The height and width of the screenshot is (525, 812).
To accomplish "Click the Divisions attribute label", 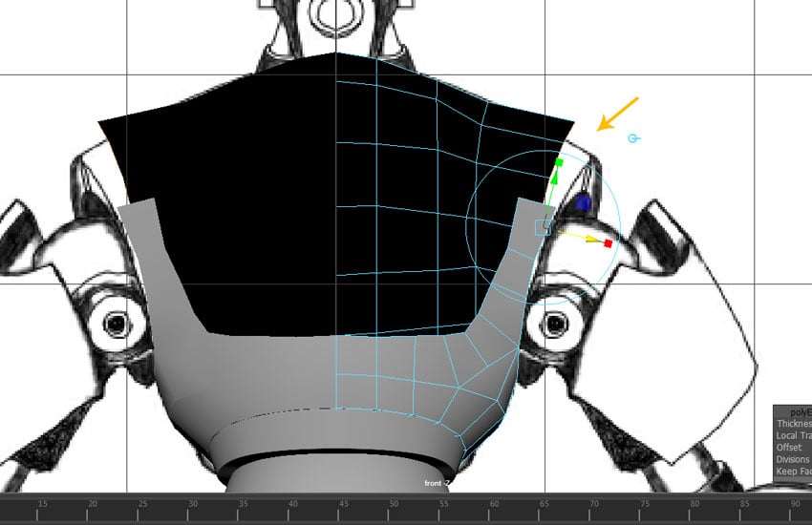I will (793, 459).
